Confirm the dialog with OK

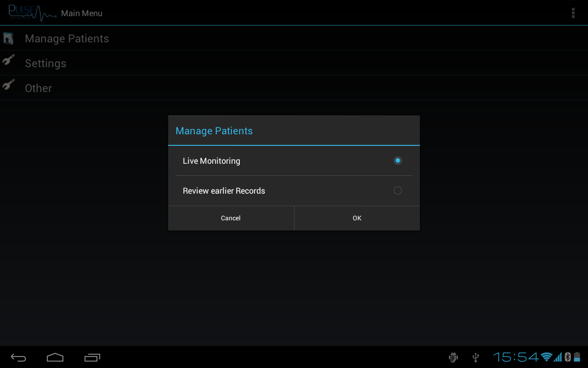tap(357, 218)
